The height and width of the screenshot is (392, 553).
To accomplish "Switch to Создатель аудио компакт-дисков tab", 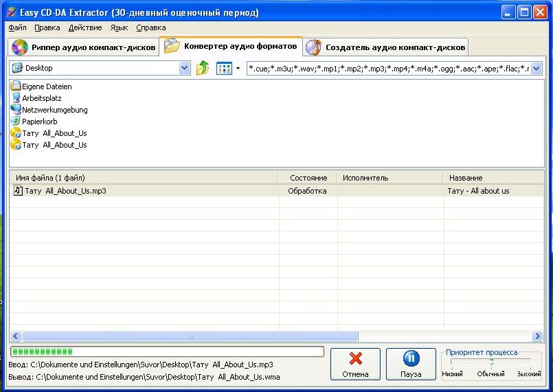I will coord(385,47).
